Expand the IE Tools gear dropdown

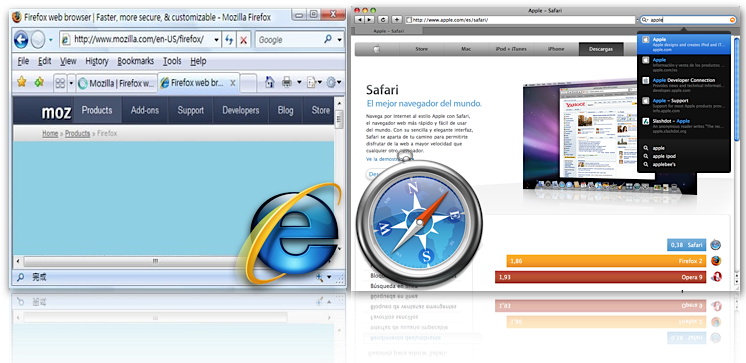click(x=339, y=83)
